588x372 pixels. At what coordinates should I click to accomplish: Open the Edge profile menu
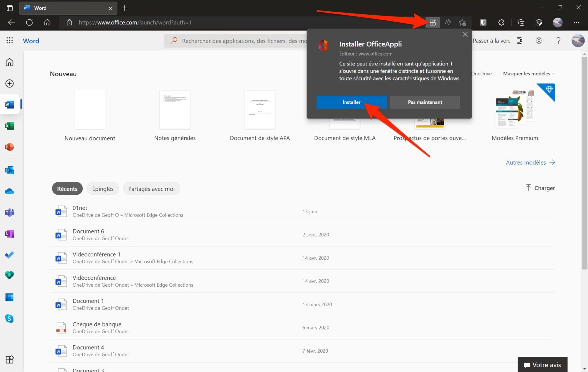[558, 22]
